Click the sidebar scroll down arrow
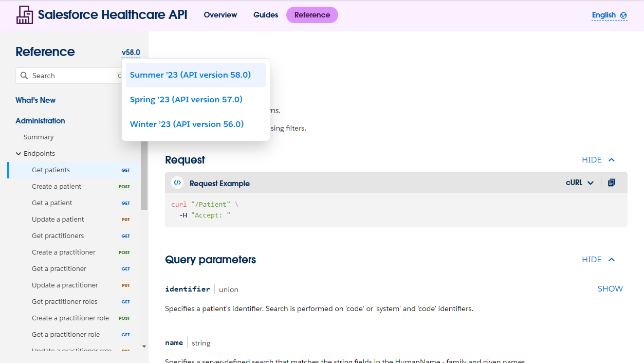644x363 pixels. (x=144, y=347)
